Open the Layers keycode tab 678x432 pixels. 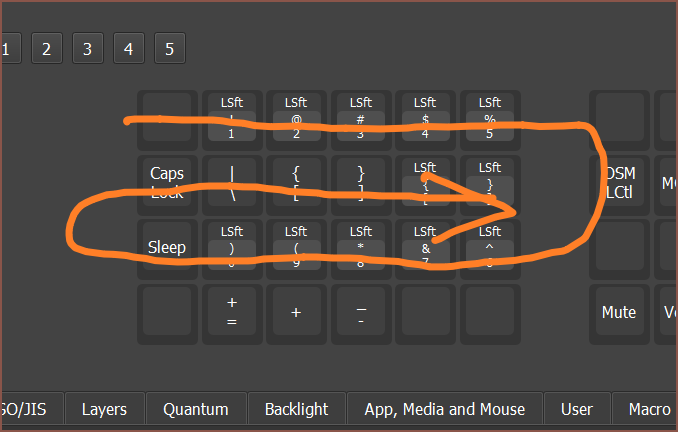[104, 409]
